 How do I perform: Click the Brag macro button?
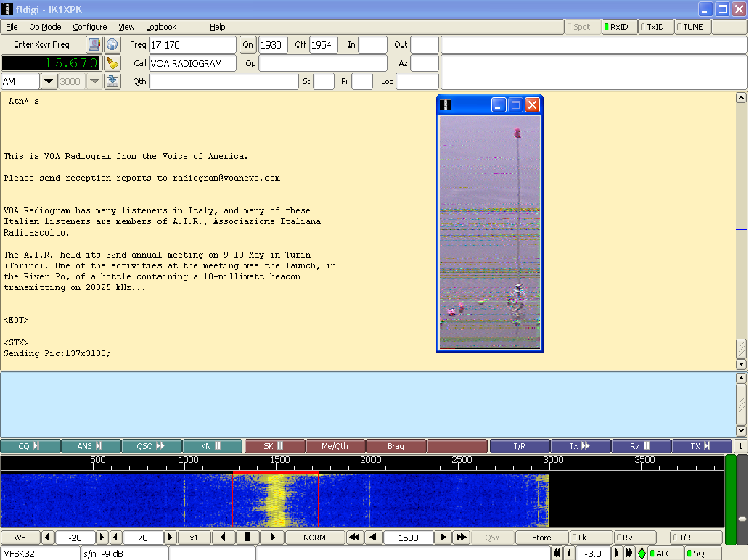tap(396, 446)
